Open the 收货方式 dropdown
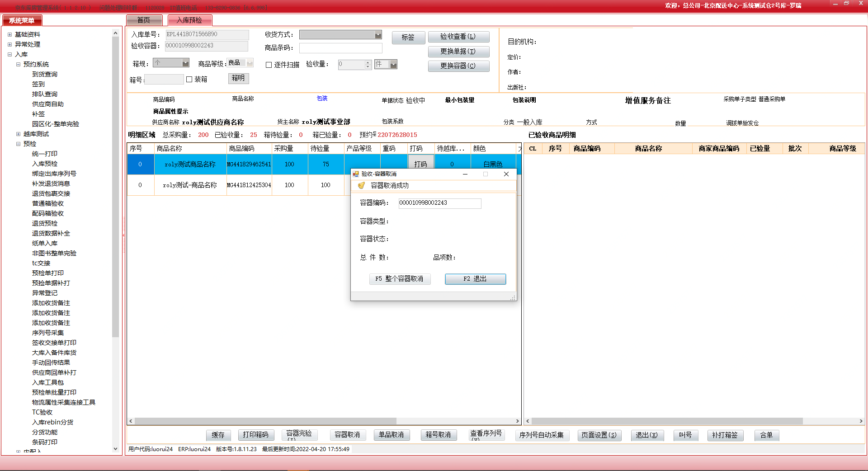Screen dimensions: 868x471 [x=378, y=35]
